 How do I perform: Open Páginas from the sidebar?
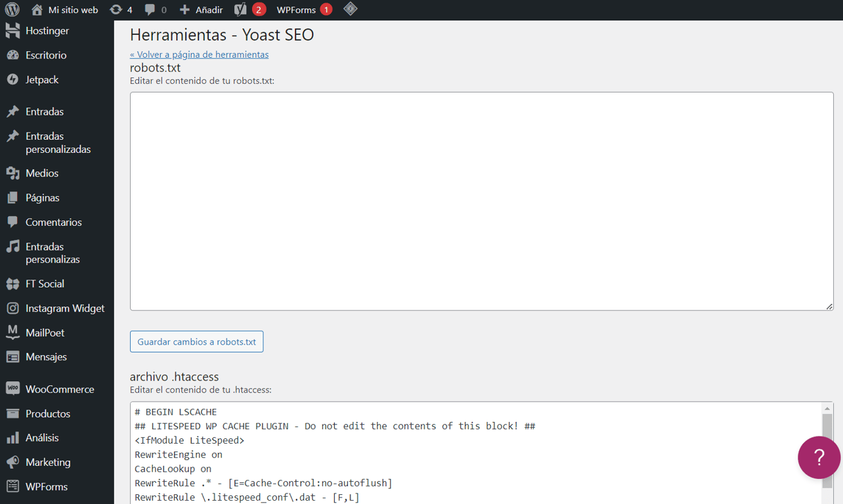41,198
